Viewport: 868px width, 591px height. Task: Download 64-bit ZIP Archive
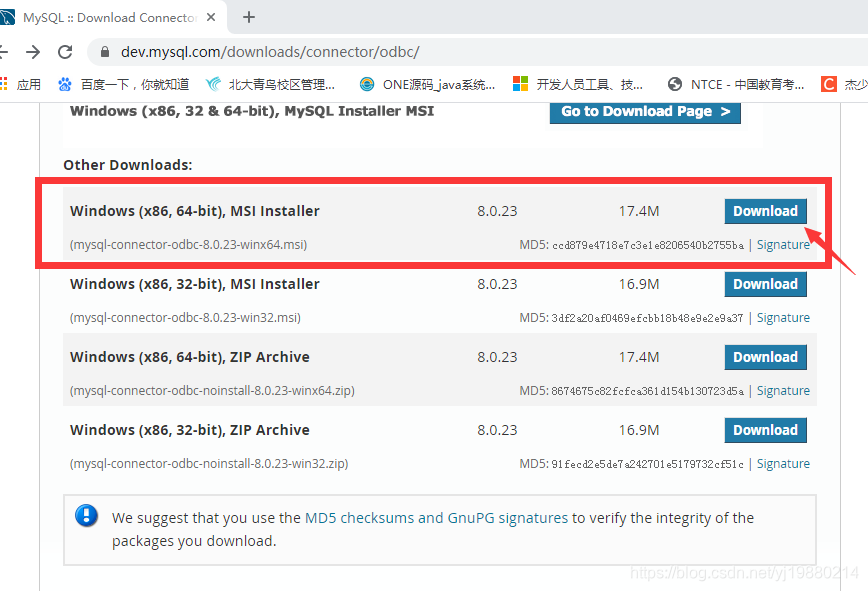(766, 357)
